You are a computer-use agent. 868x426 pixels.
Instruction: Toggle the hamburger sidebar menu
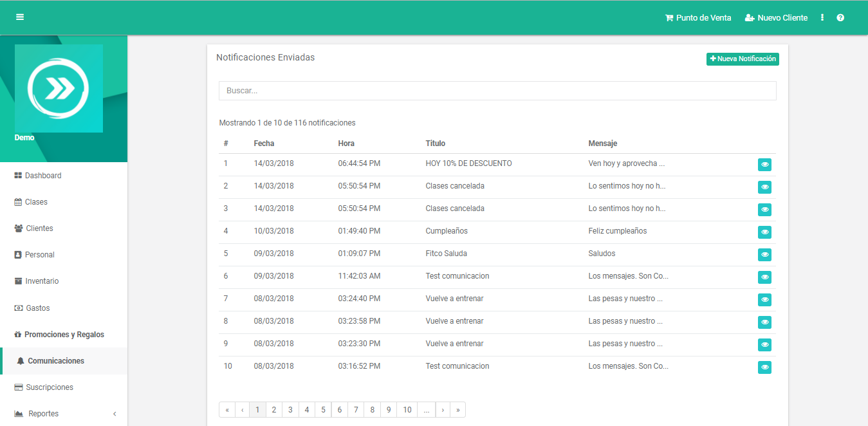(20, 17)
